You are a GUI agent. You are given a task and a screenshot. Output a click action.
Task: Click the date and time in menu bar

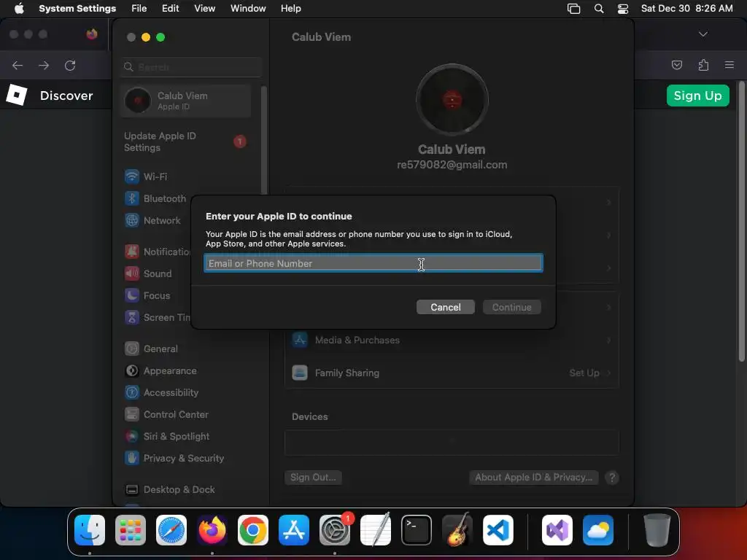click(x=686, y=8)
